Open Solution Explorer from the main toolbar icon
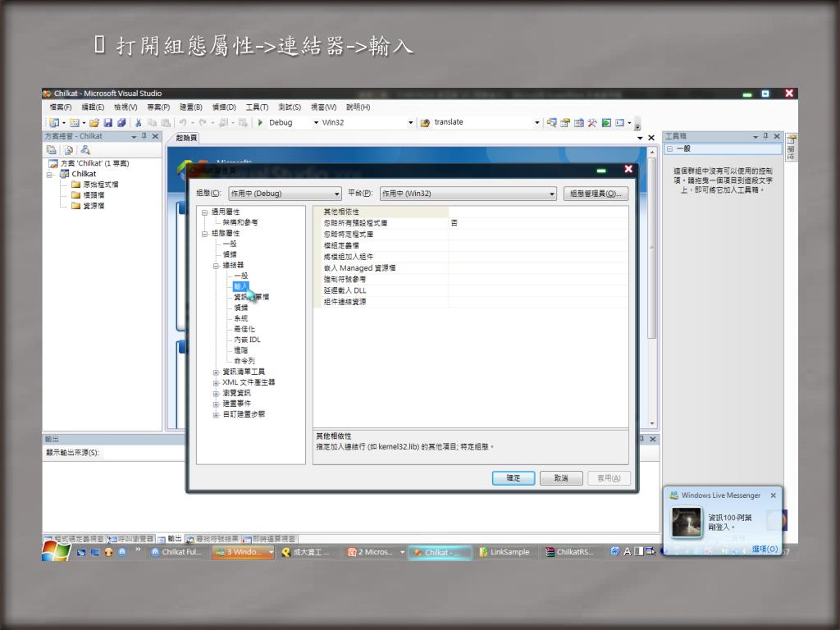The width and height of the screenshot is (840, 630). pos(551,123)
